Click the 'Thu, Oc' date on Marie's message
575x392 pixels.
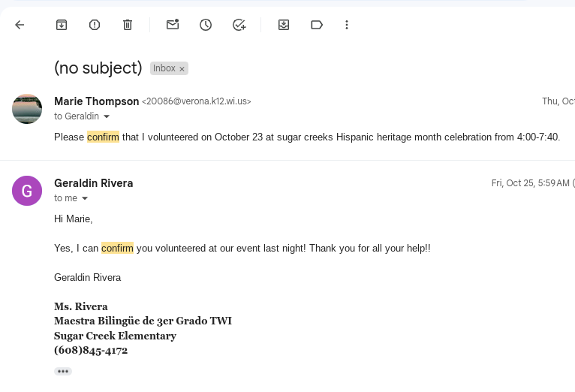558,101
